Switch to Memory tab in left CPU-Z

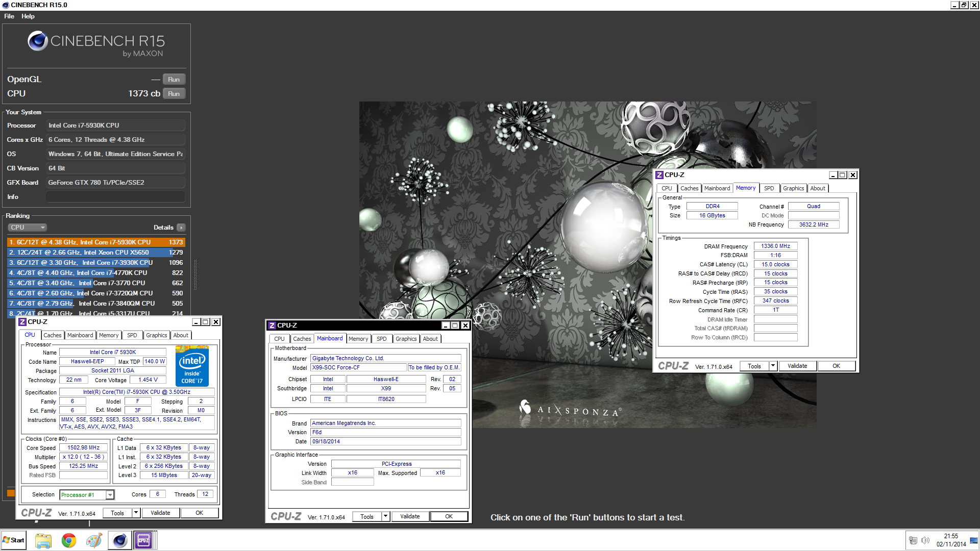click(x=109, y=336)
